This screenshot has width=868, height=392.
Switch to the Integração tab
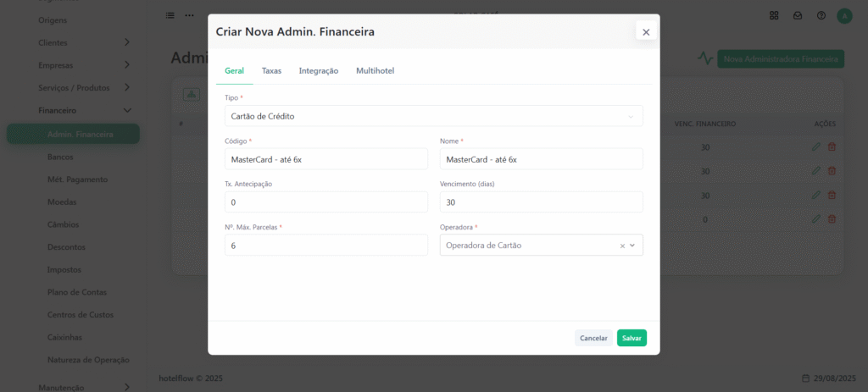[x=319, y=71]
